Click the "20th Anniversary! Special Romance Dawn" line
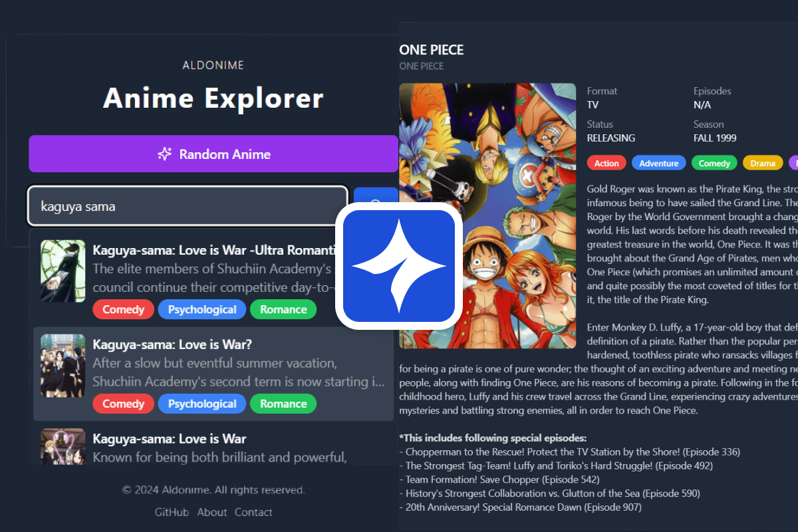Viewport: 798px width, 532px height. (x=521, y=507)
